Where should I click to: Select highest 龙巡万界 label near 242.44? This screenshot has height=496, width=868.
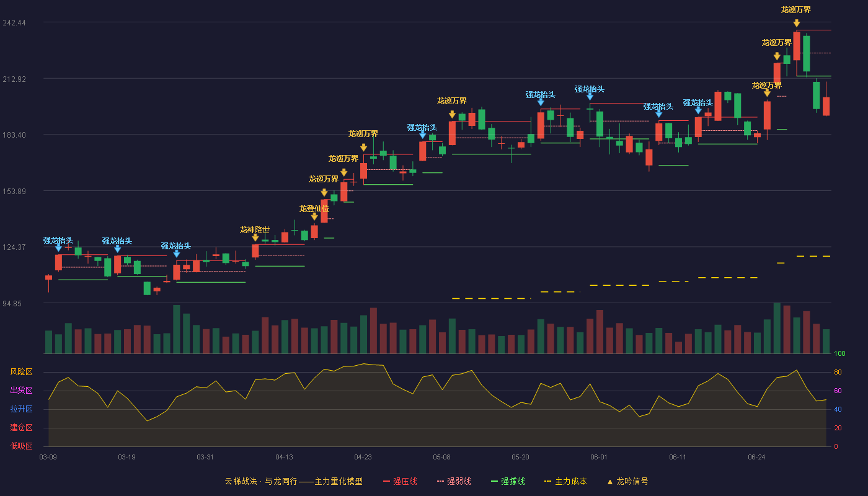coord(796,9)
